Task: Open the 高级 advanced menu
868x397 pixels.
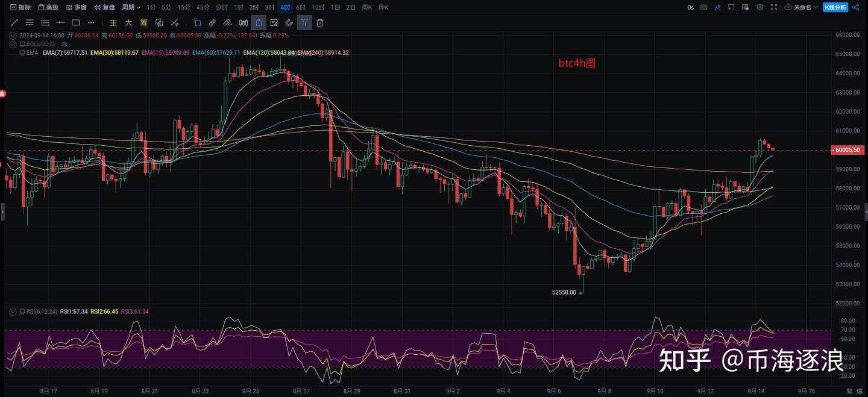Action: click(48, 7)
